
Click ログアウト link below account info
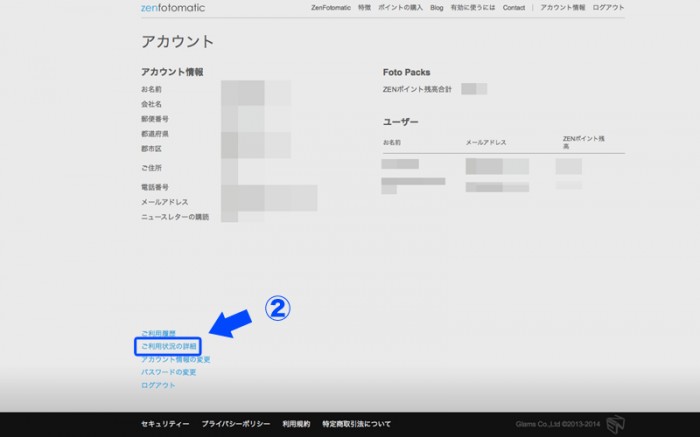158,385
